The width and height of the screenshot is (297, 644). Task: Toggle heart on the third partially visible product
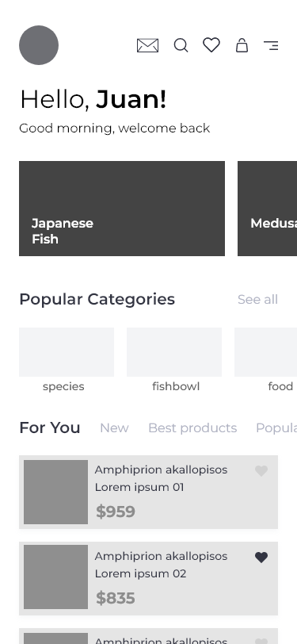[x=261, y=642]
